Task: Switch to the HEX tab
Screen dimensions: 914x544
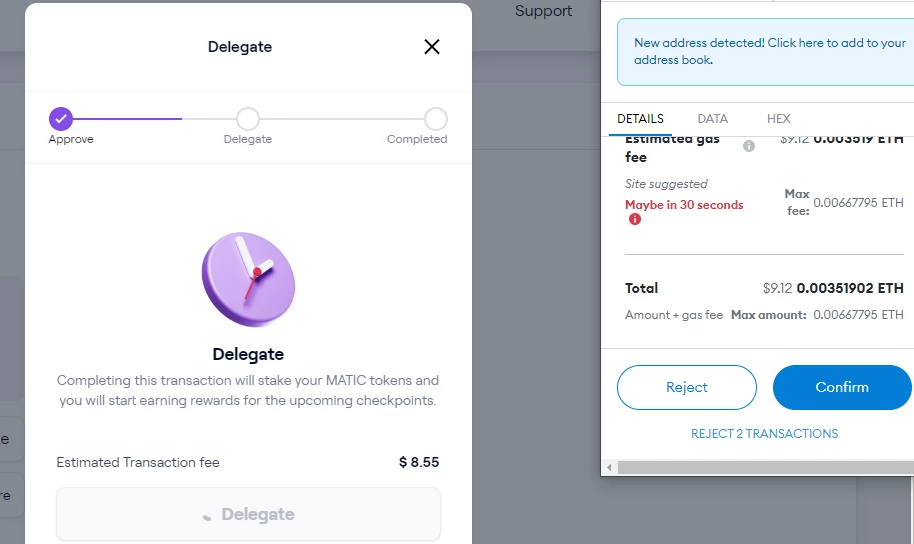Action: pos(778,119)
